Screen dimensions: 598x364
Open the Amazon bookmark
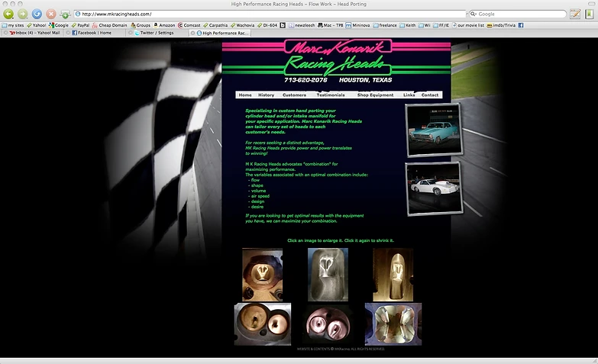click(164, 25)
